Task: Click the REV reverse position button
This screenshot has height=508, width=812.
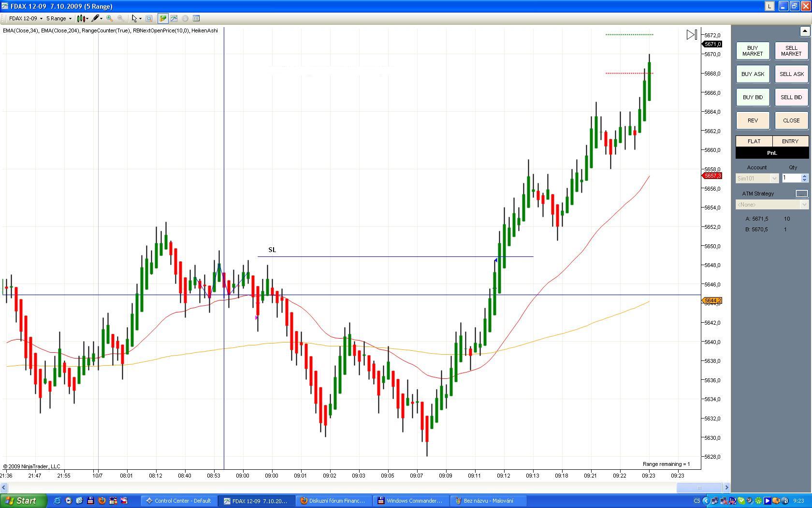Action: [753, 120]
